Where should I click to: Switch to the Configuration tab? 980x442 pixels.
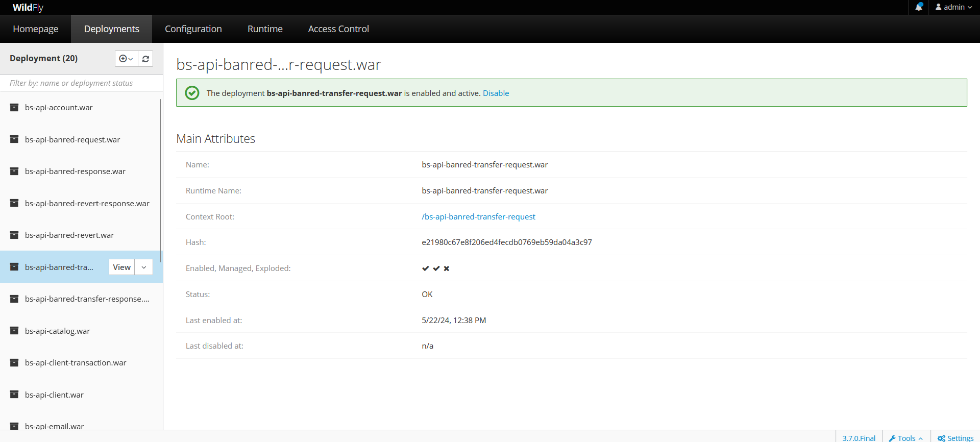click(193, 29)
